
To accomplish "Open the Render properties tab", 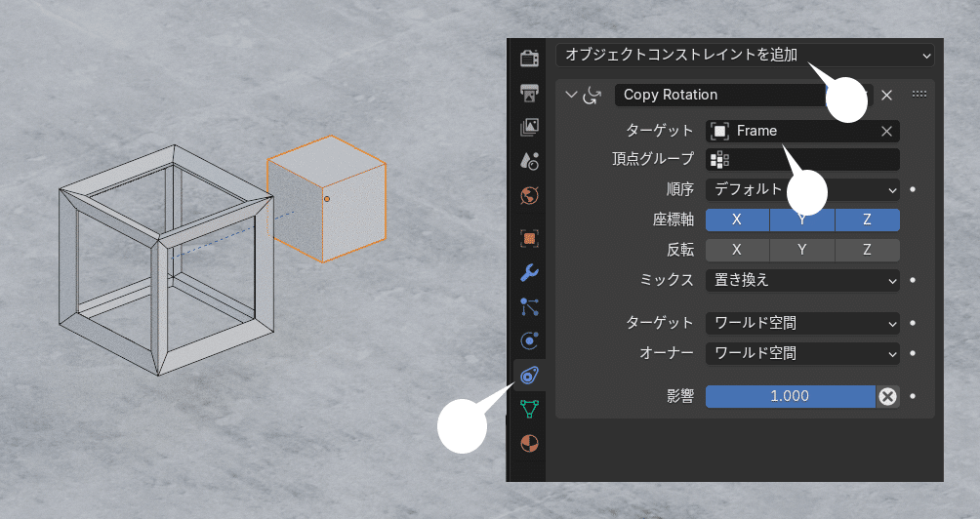I will 529,59.
